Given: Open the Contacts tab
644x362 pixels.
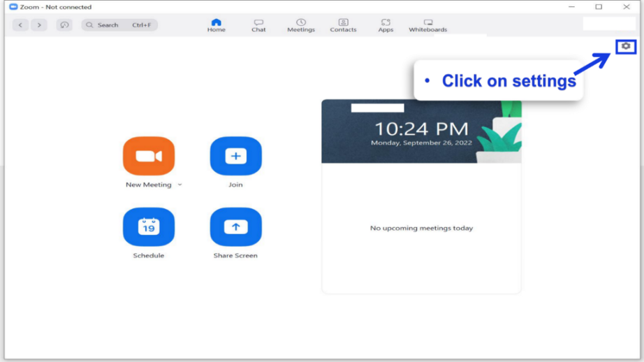Looking at the screenshot, I should point(343,25).
